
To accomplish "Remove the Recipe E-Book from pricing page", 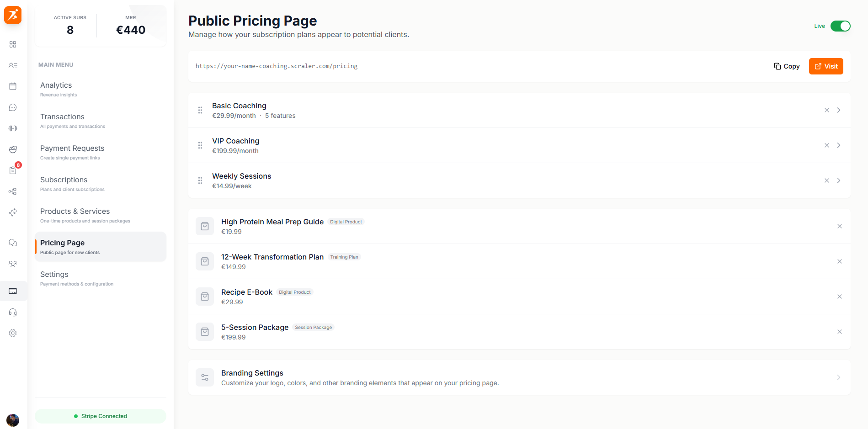I will (840, 297).
